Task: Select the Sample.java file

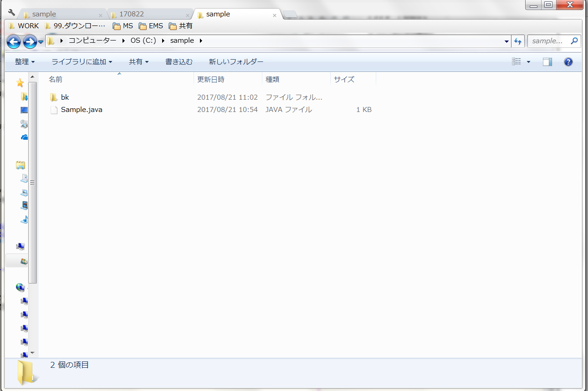Action: pos(82,110)
